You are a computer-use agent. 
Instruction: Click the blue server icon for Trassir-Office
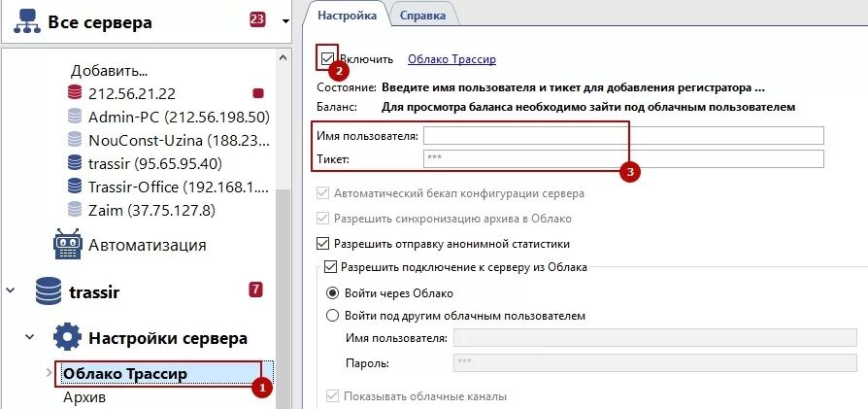click(x=74, y=187)
